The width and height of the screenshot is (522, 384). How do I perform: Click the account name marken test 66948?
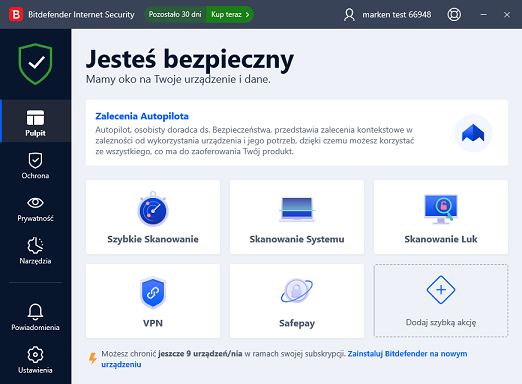tap(397, 15)
